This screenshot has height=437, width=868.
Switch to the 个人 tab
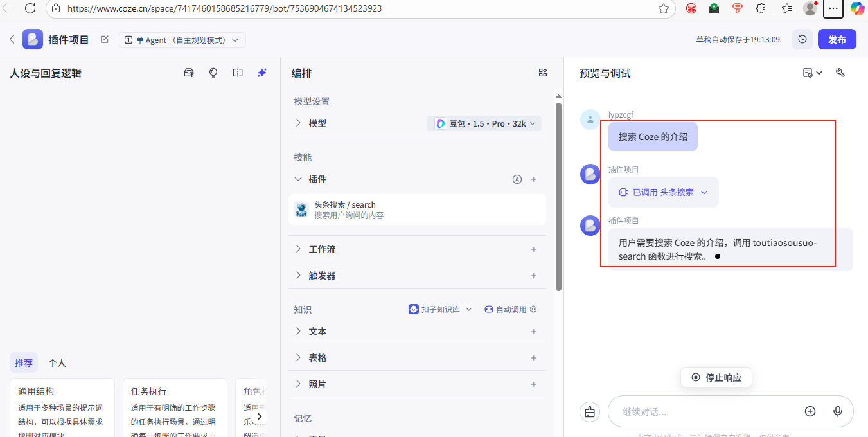click(x=57, y=363)
